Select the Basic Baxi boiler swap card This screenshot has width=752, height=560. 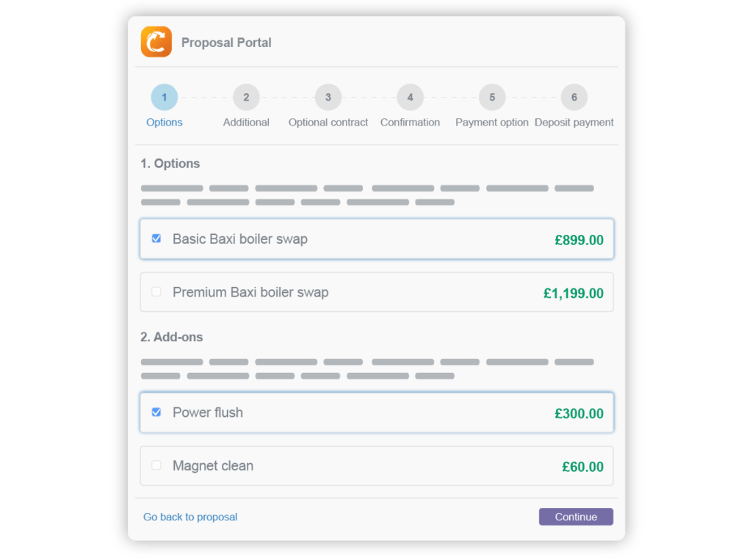(x=376, y=239)
